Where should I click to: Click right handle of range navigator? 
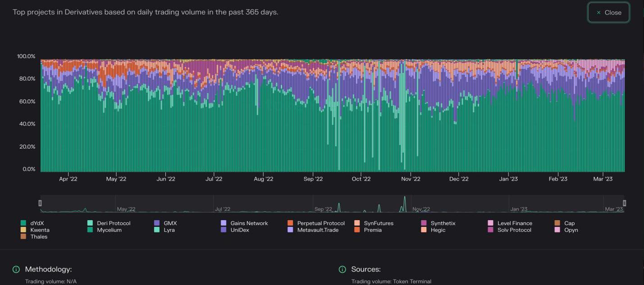click(x=624, y=203)
